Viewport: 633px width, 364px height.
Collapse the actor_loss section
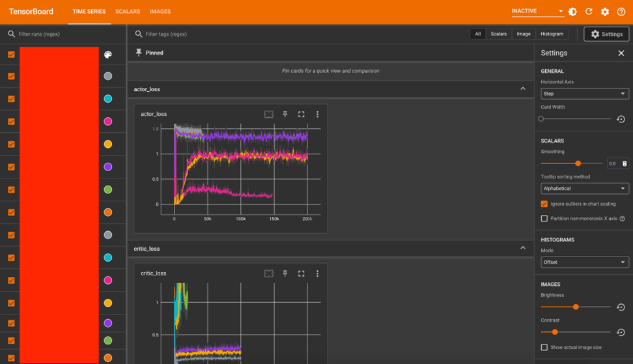(x=522, y=89)
